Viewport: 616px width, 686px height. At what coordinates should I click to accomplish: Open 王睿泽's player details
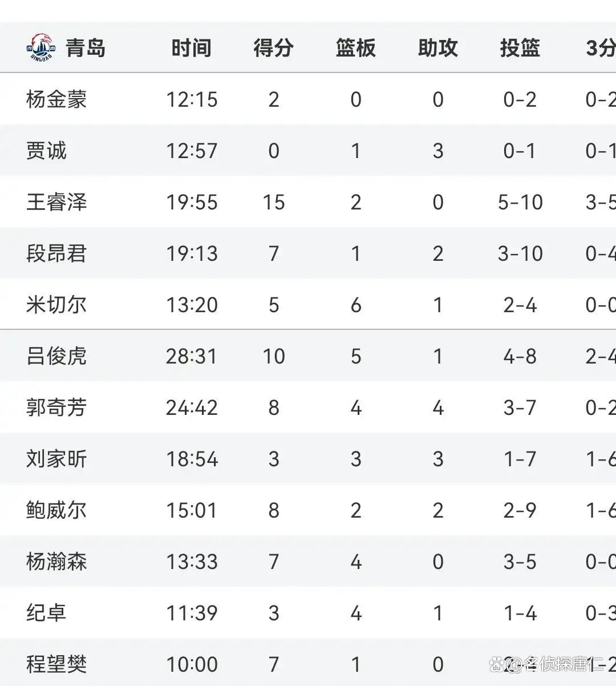[56, 202]
